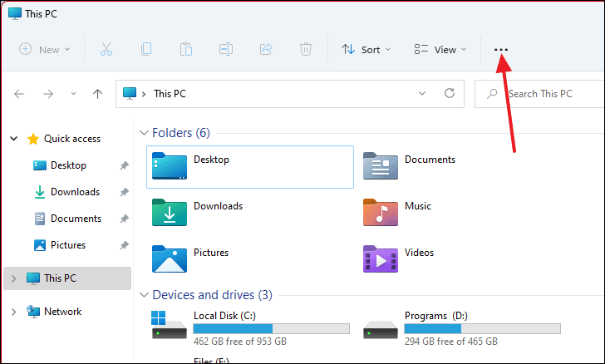Click Programs (D:) usage bar
This screenshot has height=364, width=605.
pos(482,328)
